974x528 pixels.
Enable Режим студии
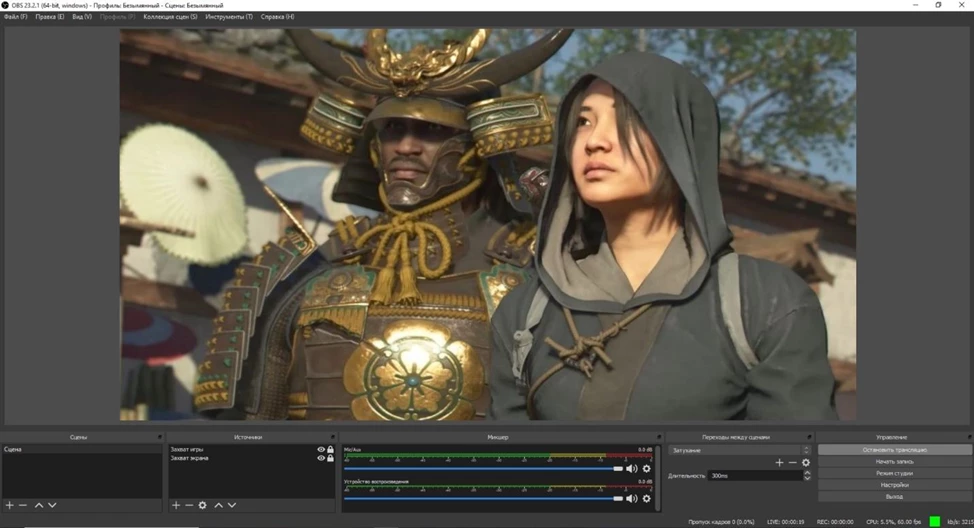(894, 473)
